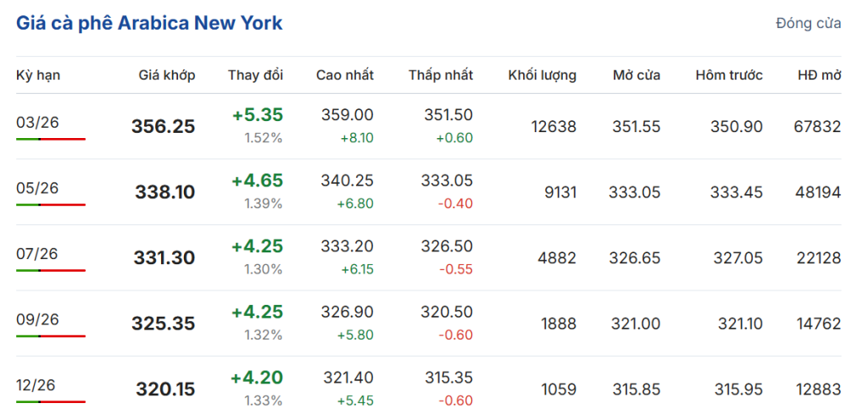Click the 'Đóng cửa' status label
868x420 pixels.
coord(808,23)
